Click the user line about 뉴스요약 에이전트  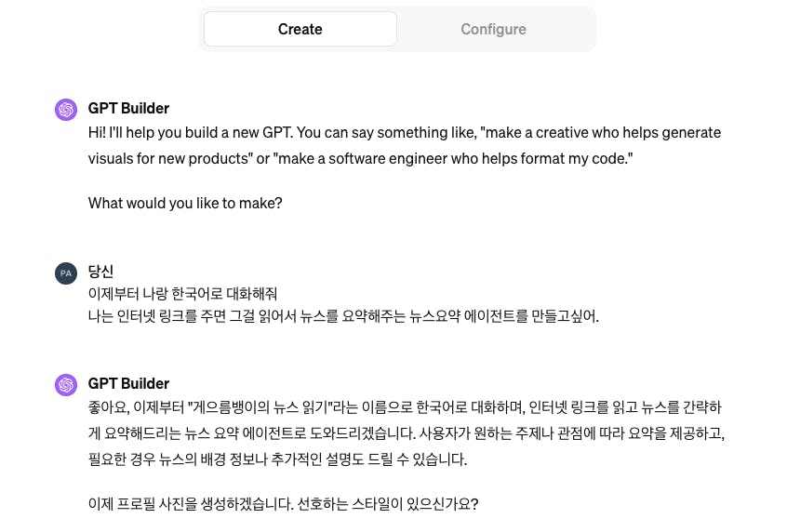tap(343, 316)
